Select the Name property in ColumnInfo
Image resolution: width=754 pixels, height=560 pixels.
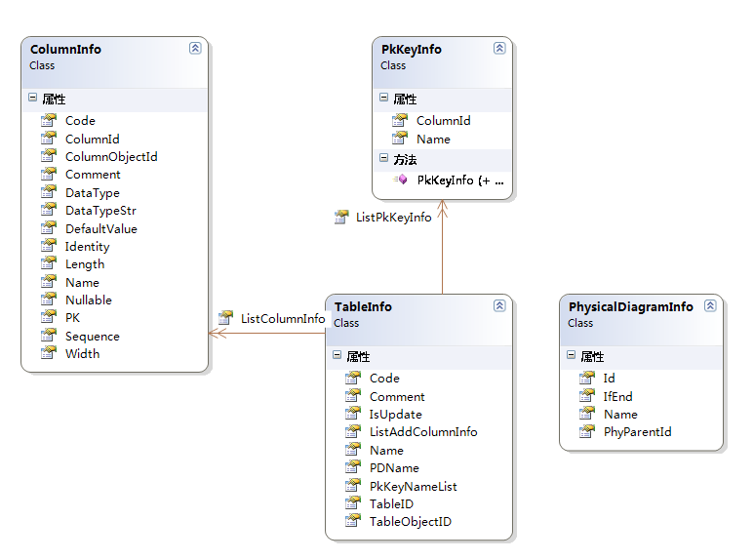tap(82, 282)
